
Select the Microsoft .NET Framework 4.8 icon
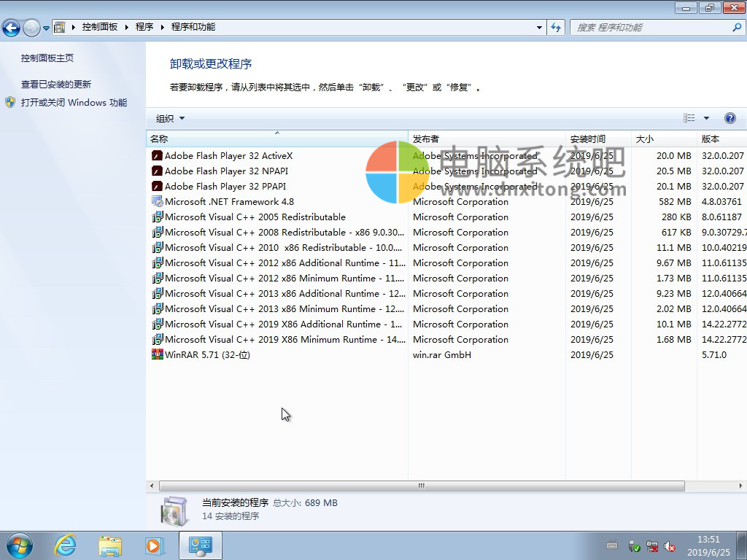(157, 201)
